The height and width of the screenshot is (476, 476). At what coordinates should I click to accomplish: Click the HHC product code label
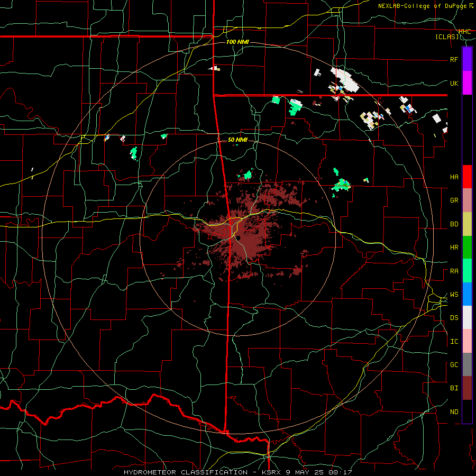(x=464, y=31)
